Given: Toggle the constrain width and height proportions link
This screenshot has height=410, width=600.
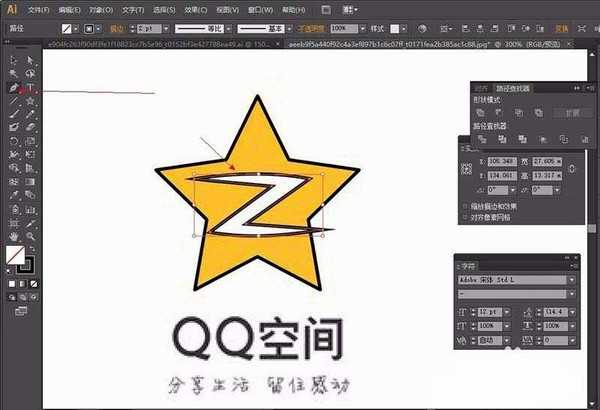Looking at the screenshot, I should click(x=571, y=167).
